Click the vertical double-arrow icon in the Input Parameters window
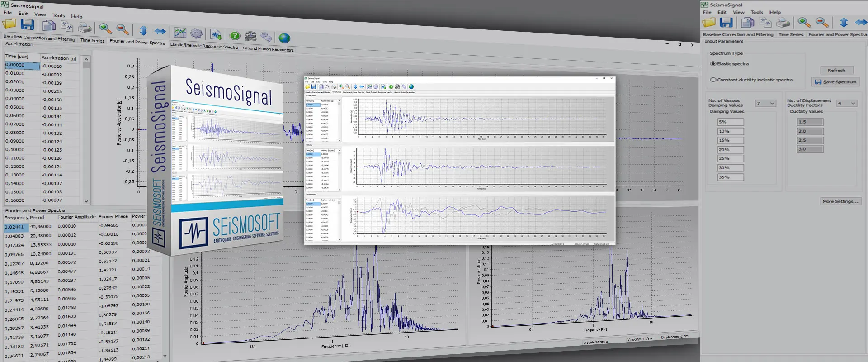This screenshot has width=868, height=362. tap(844, 22)
